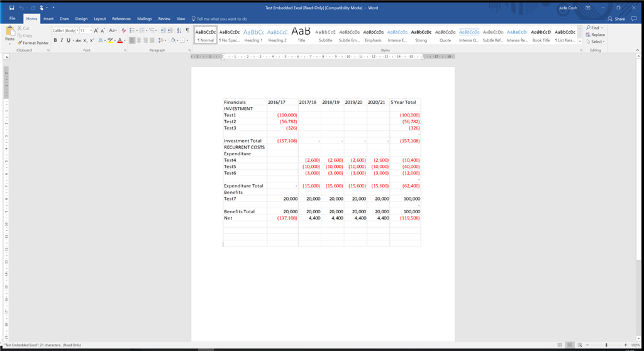Open the File tab
This screenshot has height=351, width=644.
coord(13,18)
